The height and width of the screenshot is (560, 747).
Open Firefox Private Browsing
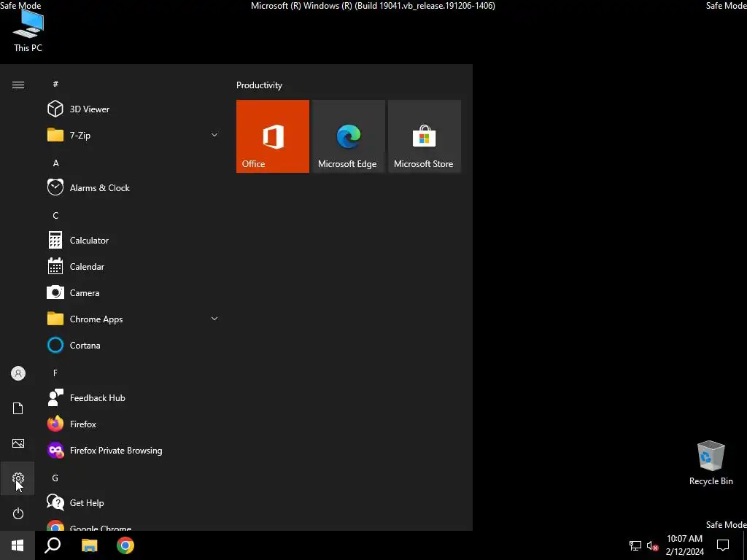point(133,451)
